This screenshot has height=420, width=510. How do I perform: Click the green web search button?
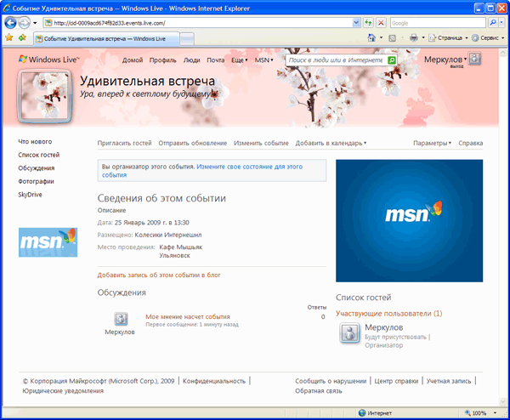pos(392,60)
